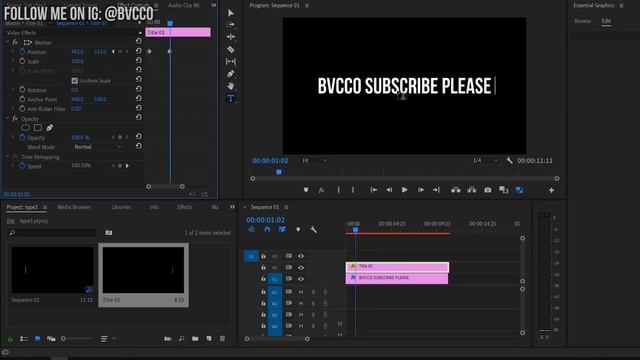Toggle animation stopwatch for Scale
Image resolution: width=640 pixels, height=360 pixels.
pos(22,61)
